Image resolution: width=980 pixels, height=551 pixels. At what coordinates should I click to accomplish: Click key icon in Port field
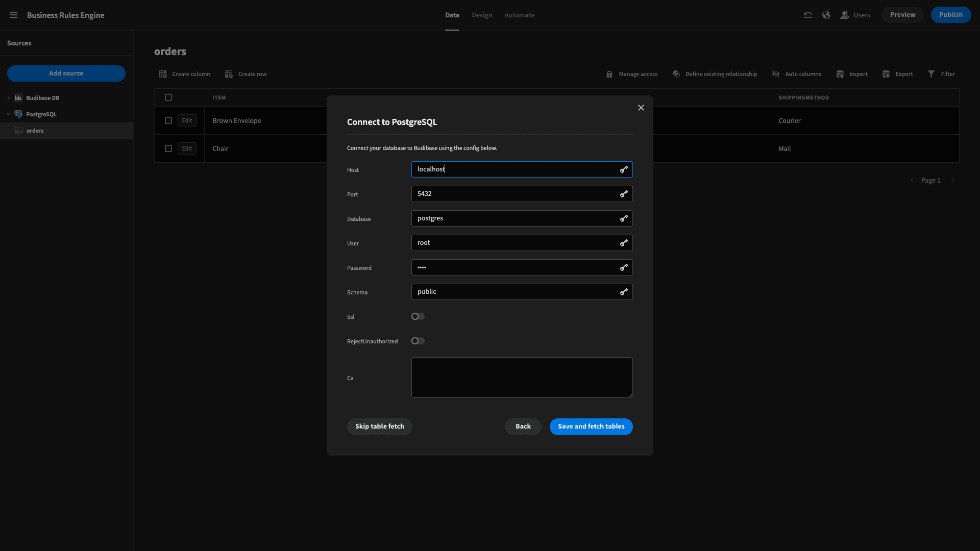pyautogui.click(x=624, y=194)
